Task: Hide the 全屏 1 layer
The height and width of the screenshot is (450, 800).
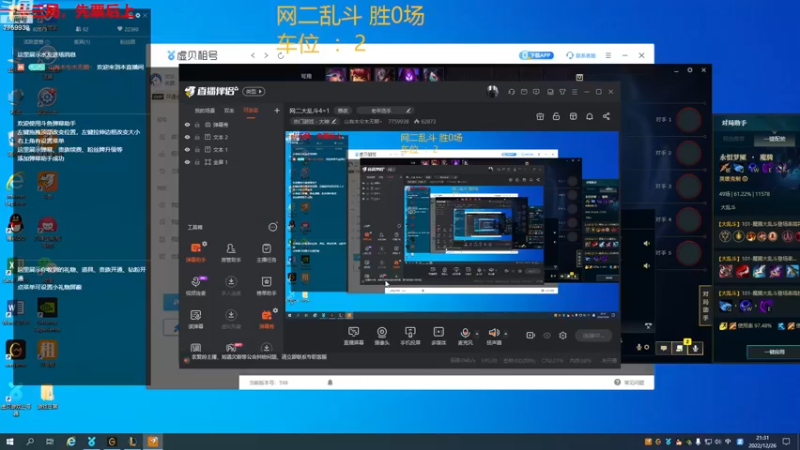Action: pos(187,162)
